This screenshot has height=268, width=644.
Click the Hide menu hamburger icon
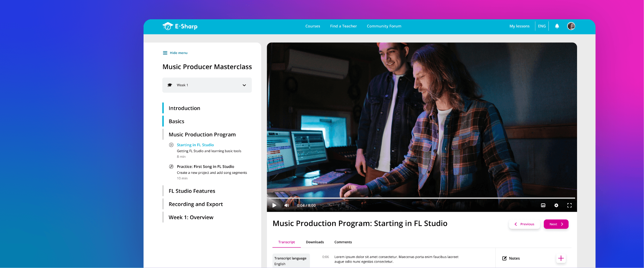[165, 53]
